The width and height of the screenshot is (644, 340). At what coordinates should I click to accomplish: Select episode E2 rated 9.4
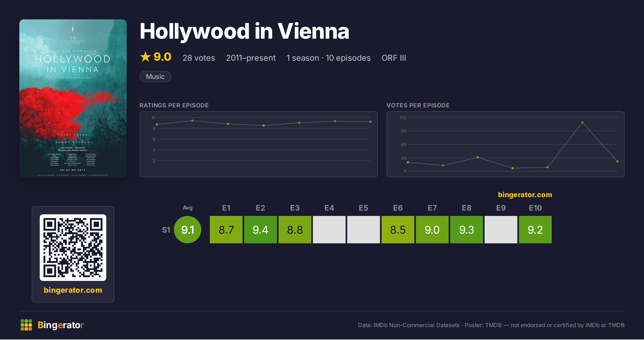pos(261,230)
